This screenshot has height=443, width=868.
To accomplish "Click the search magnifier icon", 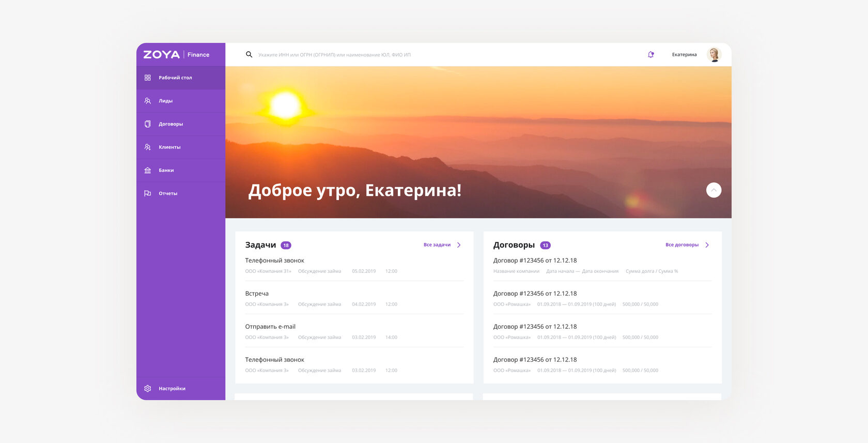I will coord(249,54).
